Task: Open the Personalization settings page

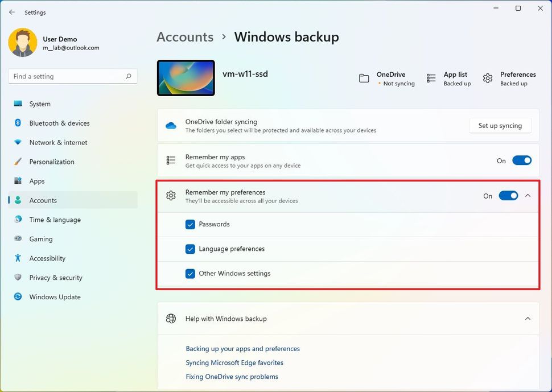Action: 52,162
